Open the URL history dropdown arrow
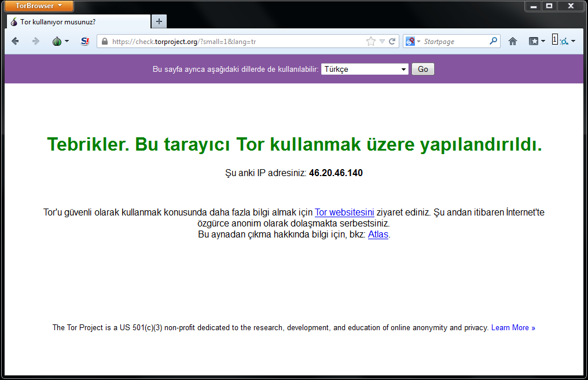This screenshot has width=588, height=380. [x=382, y=41]
